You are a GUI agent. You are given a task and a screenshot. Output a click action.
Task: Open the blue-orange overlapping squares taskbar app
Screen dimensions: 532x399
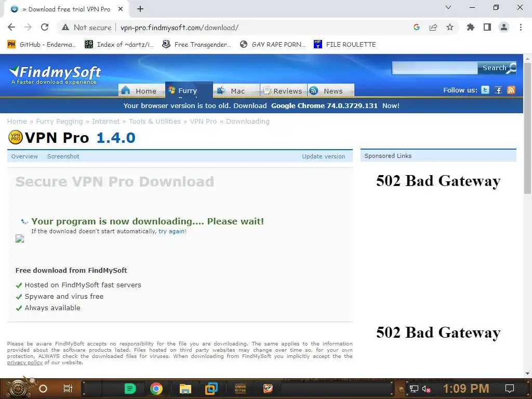[211, 389]
